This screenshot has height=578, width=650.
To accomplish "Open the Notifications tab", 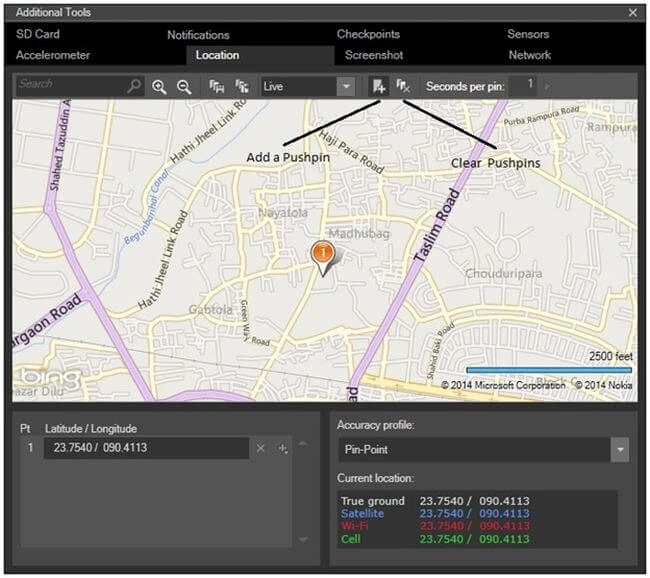I will click(x=198, y=35).
